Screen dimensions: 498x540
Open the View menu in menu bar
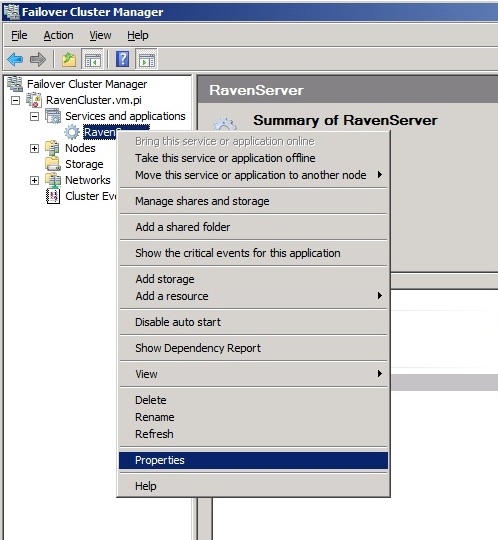click(x=100, y=35)
